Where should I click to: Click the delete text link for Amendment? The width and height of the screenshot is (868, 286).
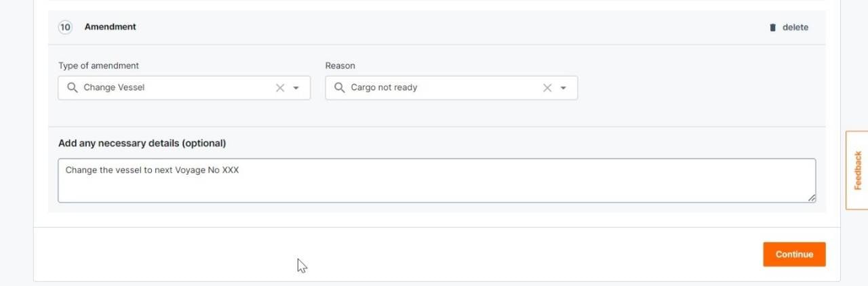click(x=795, y=28)
